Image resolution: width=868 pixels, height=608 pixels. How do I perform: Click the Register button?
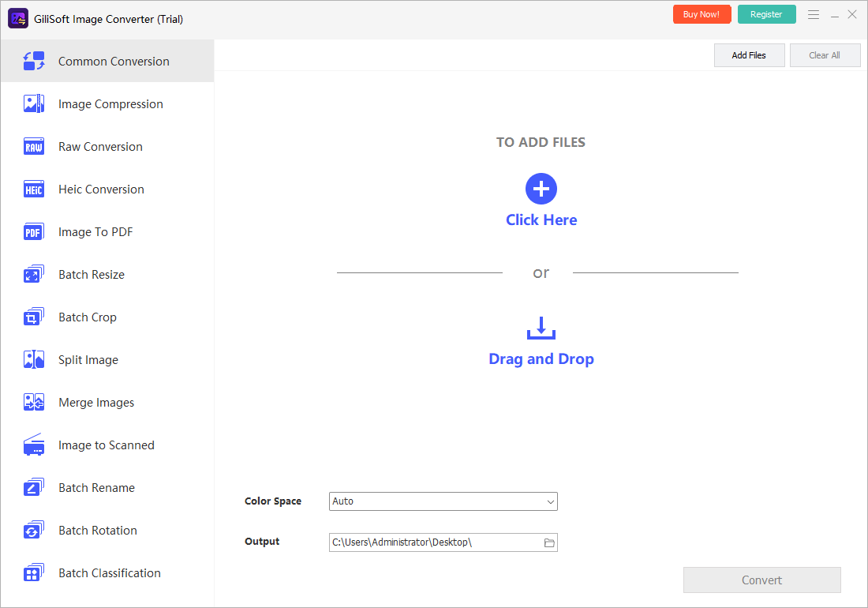pos(766,14)
